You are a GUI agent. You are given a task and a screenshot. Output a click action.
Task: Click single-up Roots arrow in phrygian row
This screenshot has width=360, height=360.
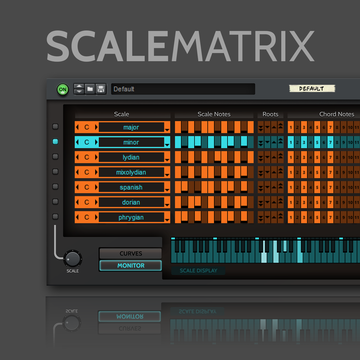point(274,217)
